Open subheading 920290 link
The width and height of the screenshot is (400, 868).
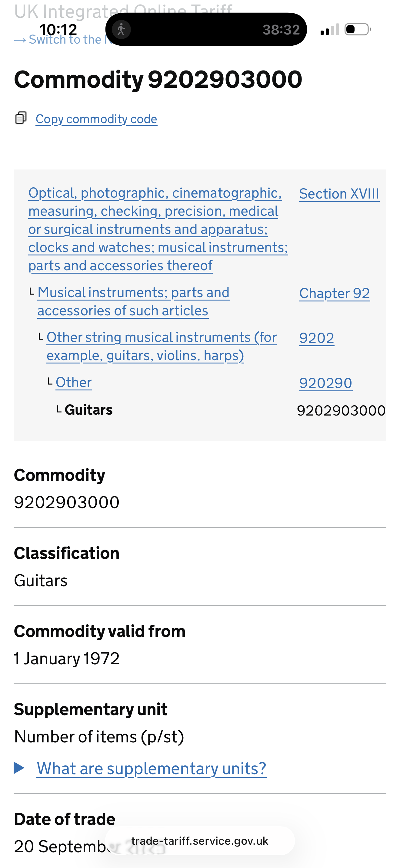325,383
